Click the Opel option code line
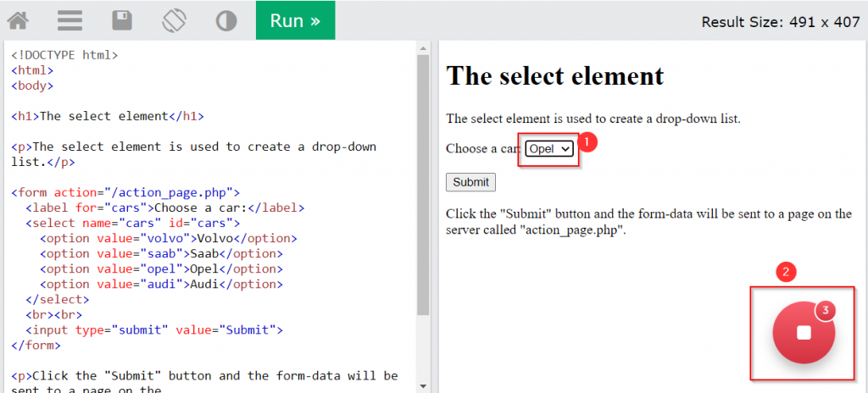 point(162,269)
